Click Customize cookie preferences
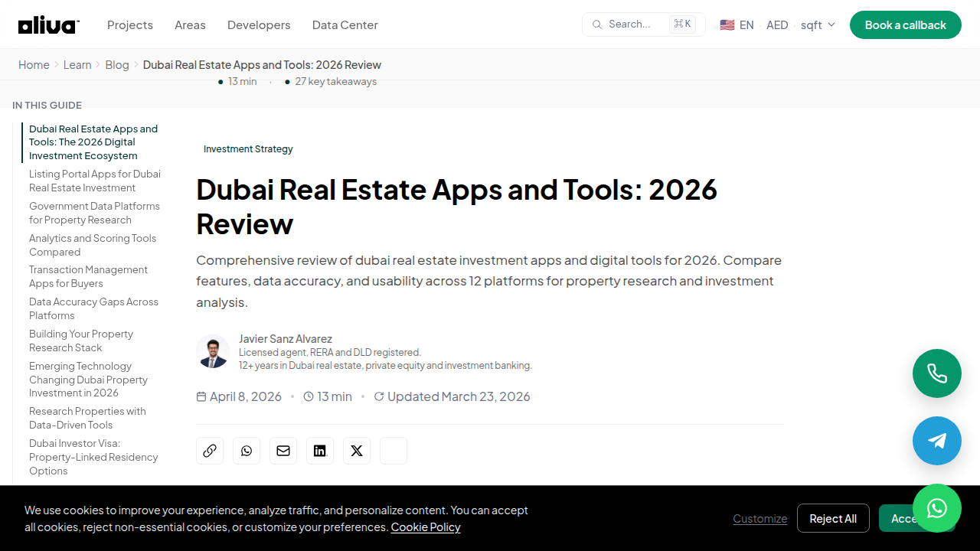Viewport: 980px width, 551px height. click(x=759, y=519)
